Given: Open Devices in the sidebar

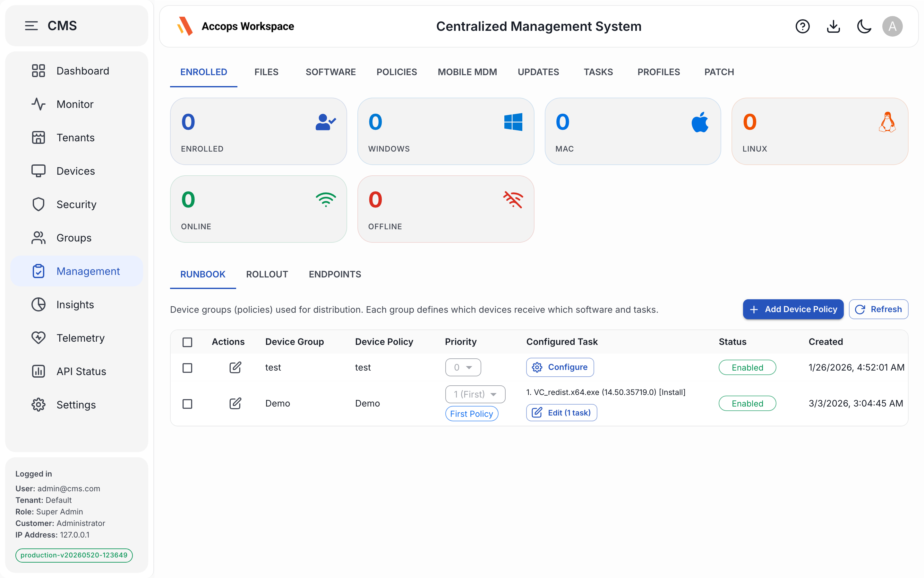Looking at the screenshot, I should click(77, 171).
